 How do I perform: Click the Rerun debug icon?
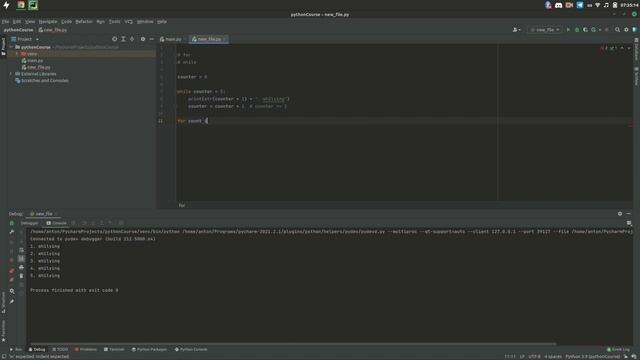[11, 223]
